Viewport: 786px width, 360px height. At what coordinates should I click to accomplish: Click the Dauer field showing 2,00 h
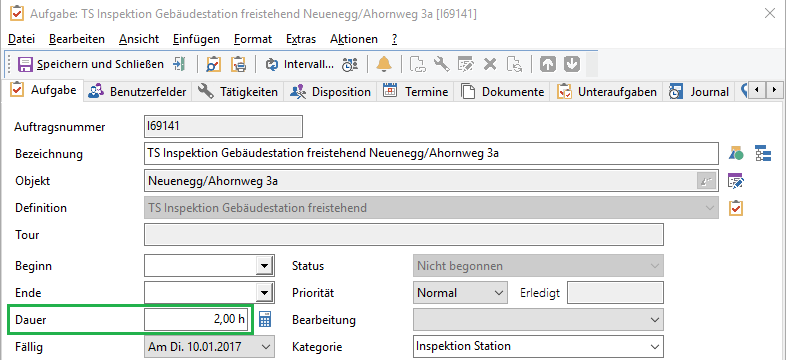pos(196,319)
